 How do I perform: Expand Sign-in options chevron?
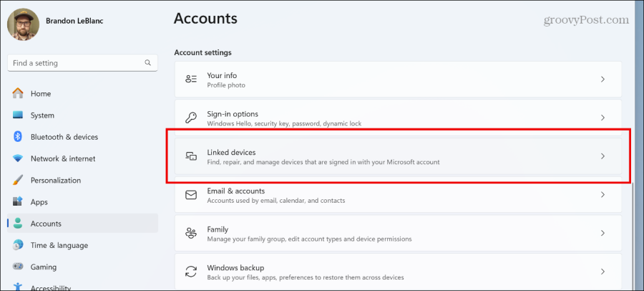click(x=602, y=118)
